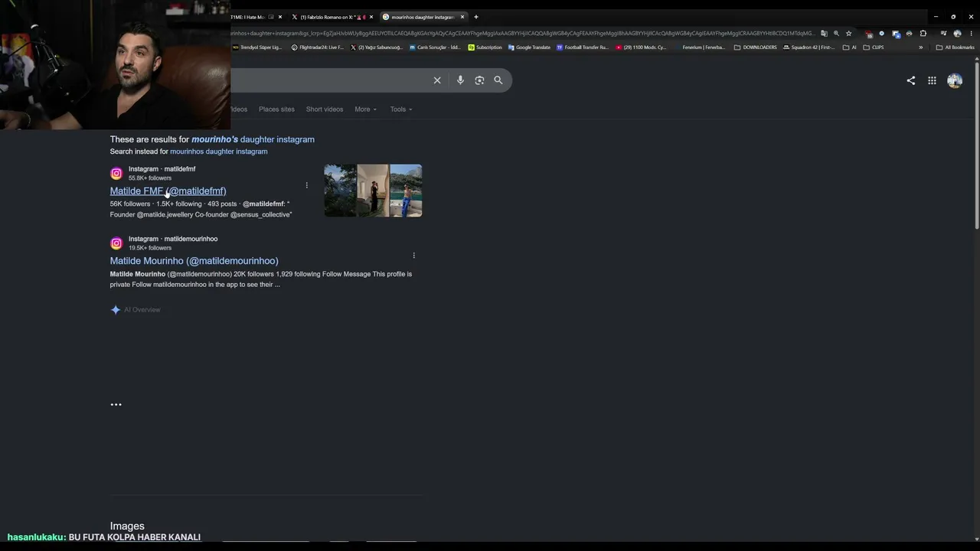Click the 19.5K+ followers text
980x551 pixels.
[x=150, y=248]
